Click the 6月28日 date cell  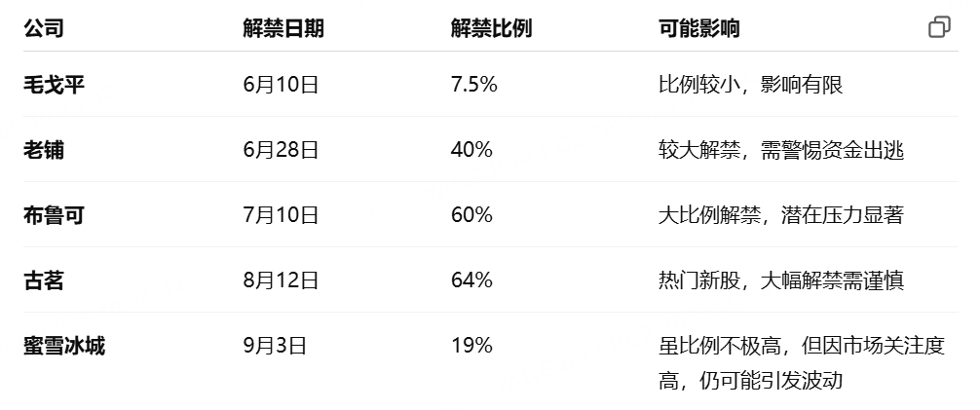(281, 150)
